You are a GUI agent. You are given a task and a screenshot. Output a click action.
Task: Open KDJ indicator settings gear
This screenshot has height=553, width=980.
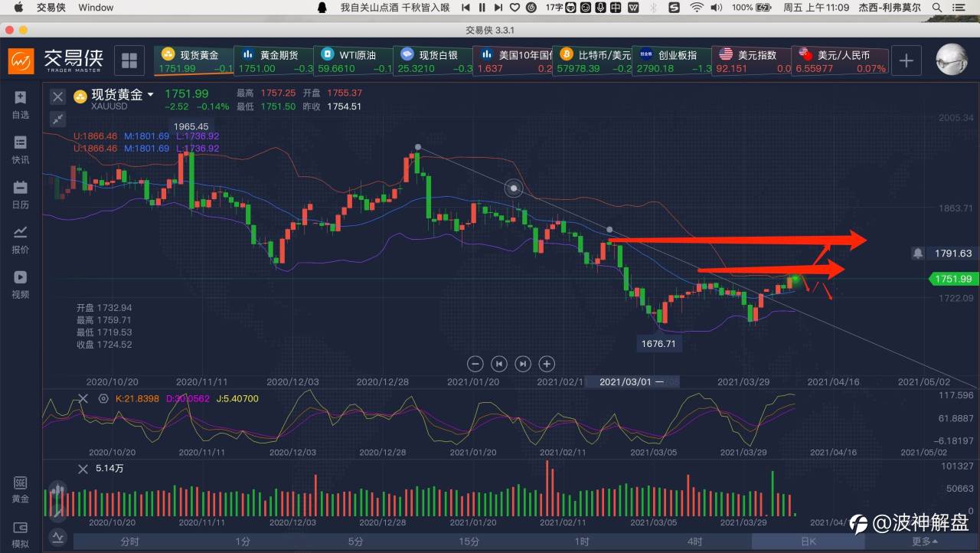(x=103, y=398)
